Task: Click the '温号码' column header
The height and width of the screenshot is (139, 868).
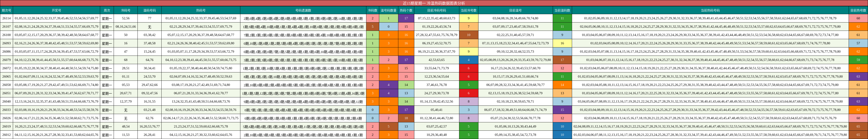Action: tap(149, 10)
